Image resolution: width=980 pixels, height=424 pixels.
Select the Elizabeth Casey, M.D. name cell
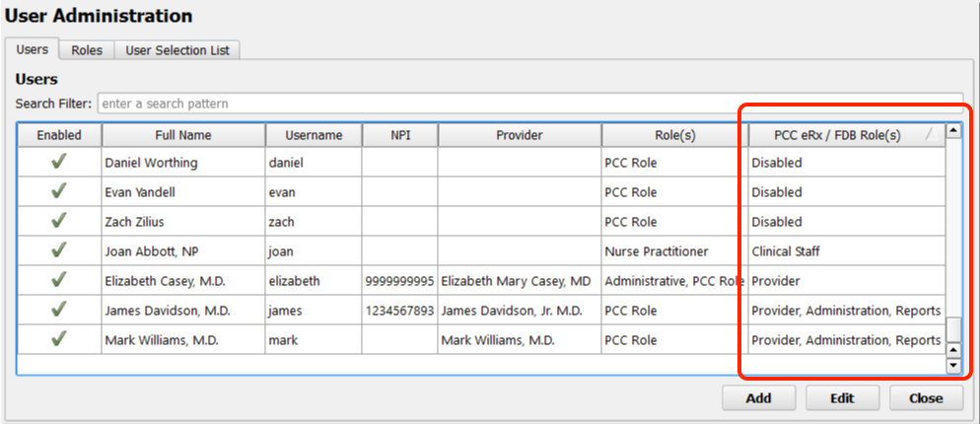[x=183, y=281]
